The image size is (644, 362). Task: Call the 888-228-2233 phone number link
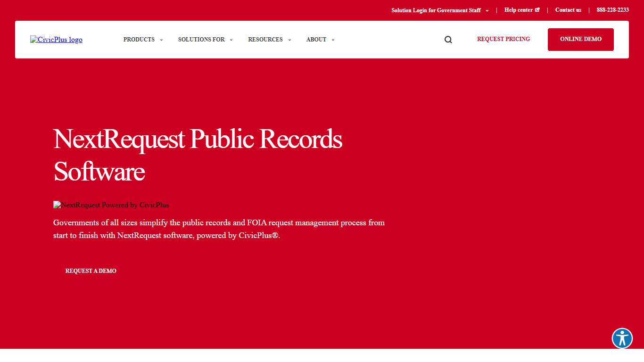click(612, 9)
